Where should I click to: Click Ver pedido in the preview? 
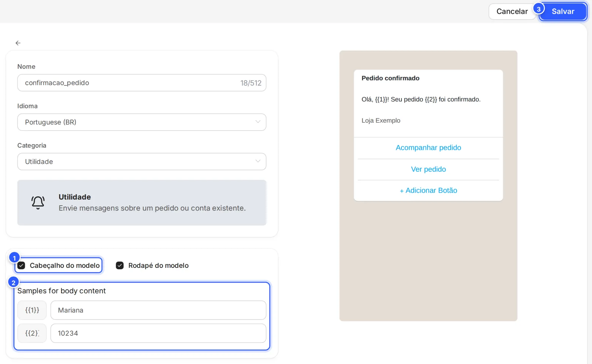pyautogui.click(x=428, y=169)
